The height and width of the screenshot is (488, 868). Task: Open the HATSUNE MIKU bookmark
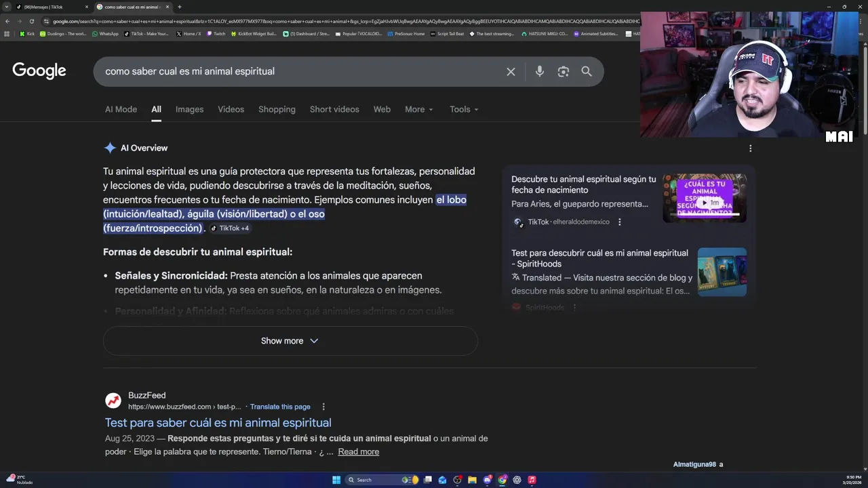(545, 33)
